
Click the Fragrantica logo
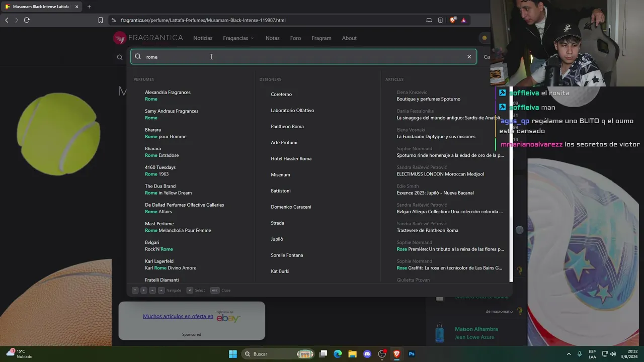pos(148,38)
